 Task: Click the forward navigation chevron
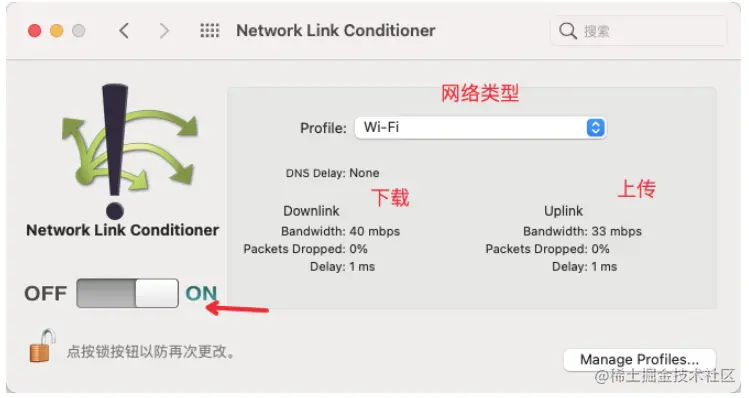pos(164,31)
